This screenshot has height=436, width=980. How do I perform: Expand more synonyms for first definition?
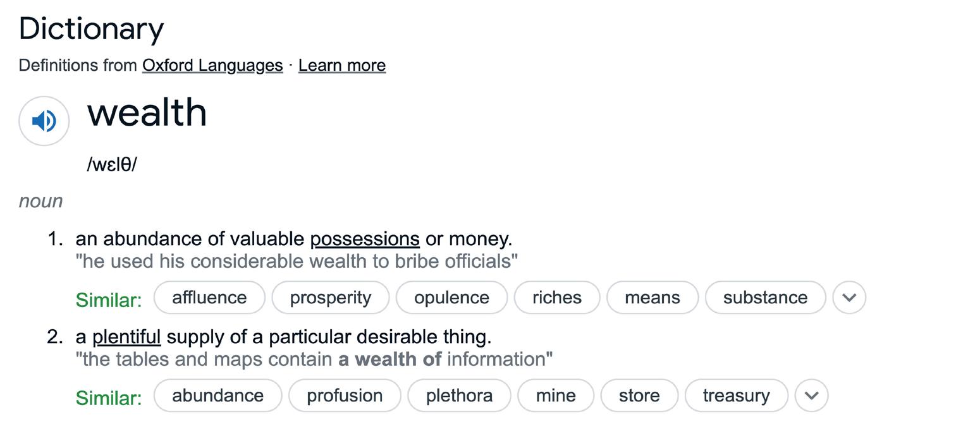click(848, 298)
